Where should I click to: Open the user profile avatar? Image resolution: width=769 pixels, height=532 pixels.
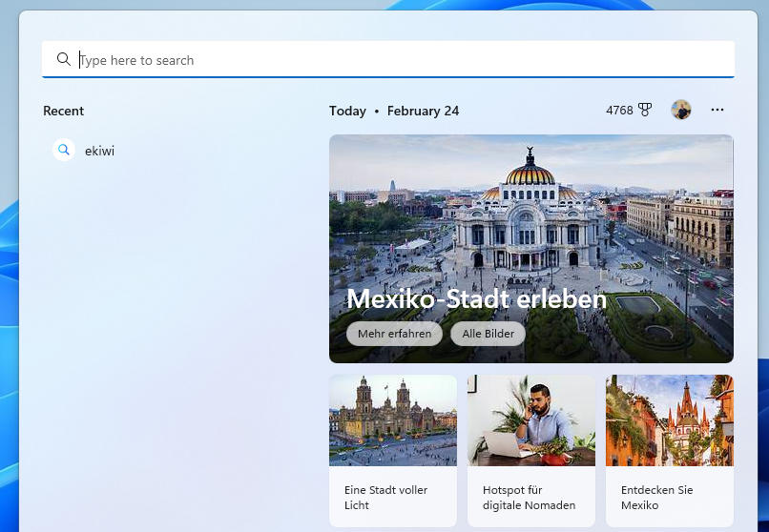680,110
